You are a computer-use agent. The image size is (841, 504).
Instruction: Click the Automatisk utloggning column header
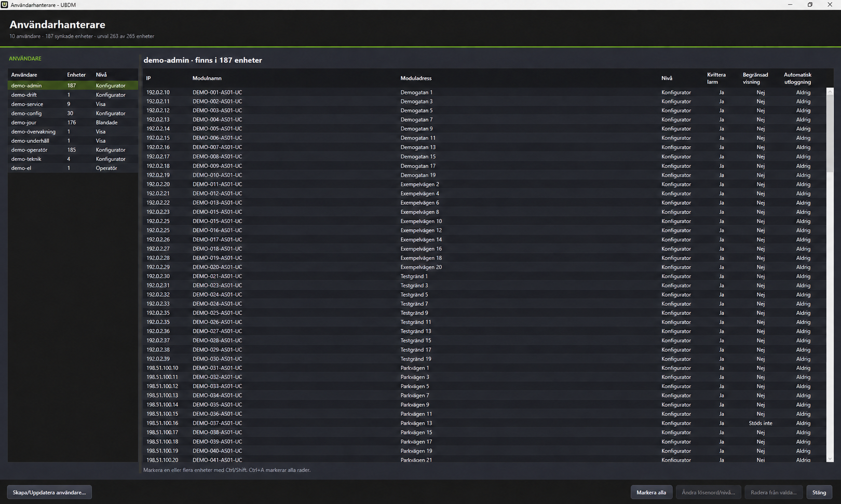797,78
